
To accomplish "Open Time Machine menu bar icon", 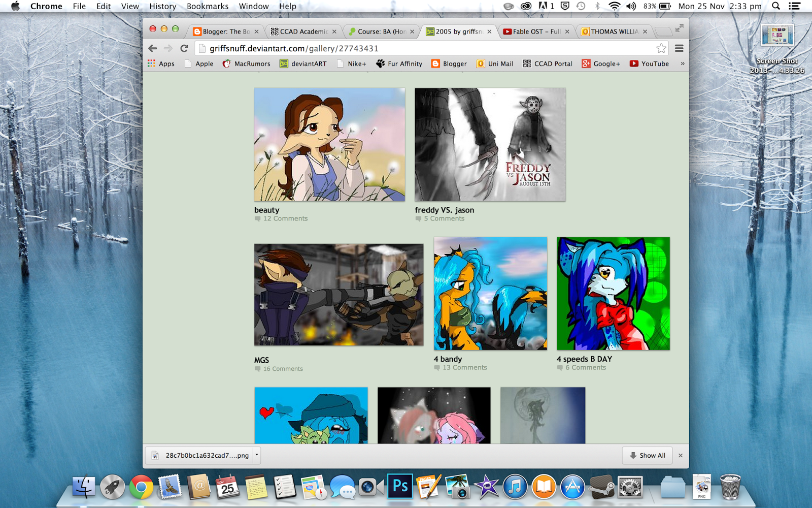I will coord(581,6).
